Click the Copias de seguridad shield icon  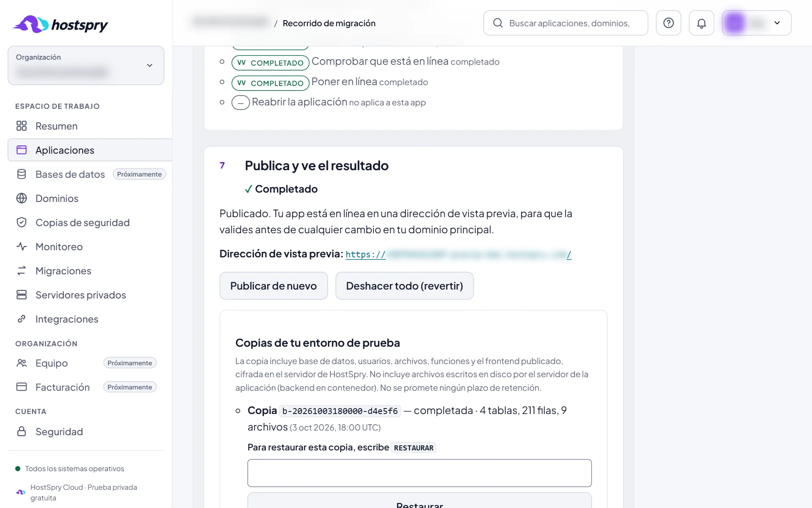(x=22, y=223)
